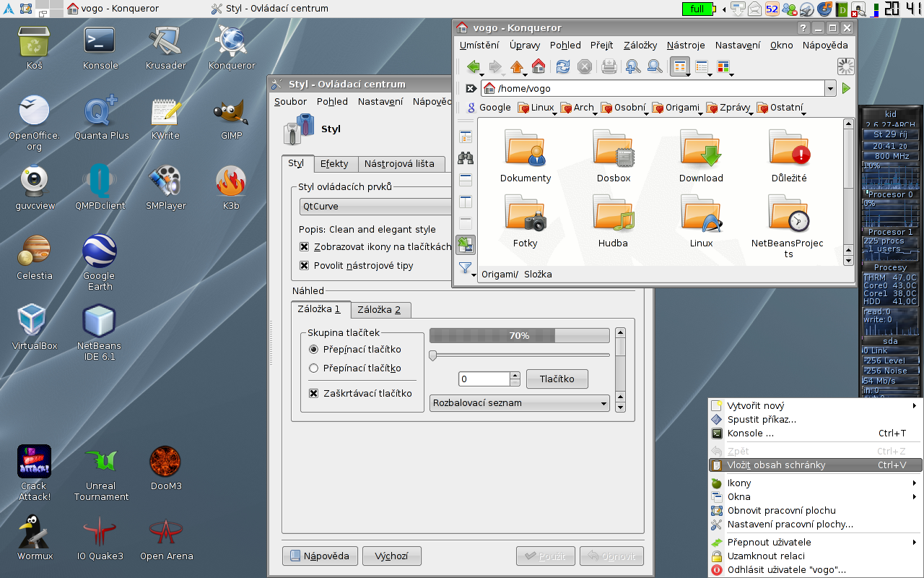Click the zoom out magnifier icon
This screenshot has width=924, height=578.
pos(655,67)
